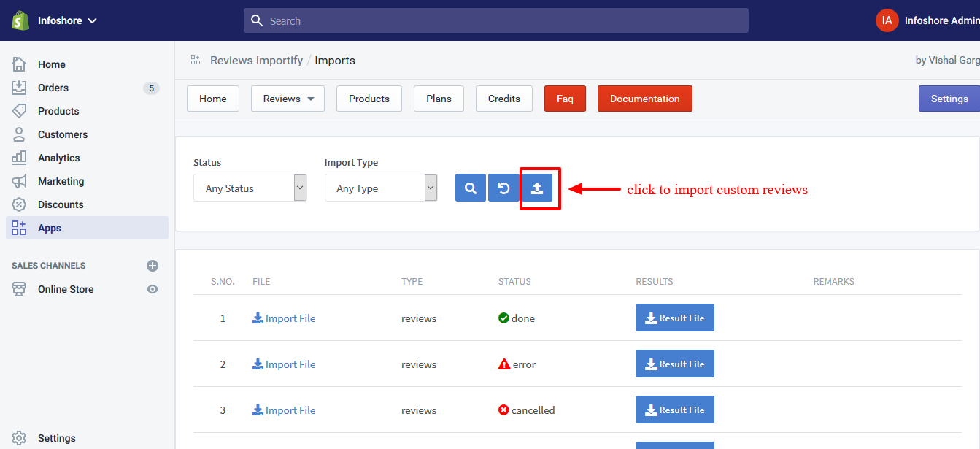980x449 pixels.
Task: Click the Customers person icon
Action: coord(19,134)
